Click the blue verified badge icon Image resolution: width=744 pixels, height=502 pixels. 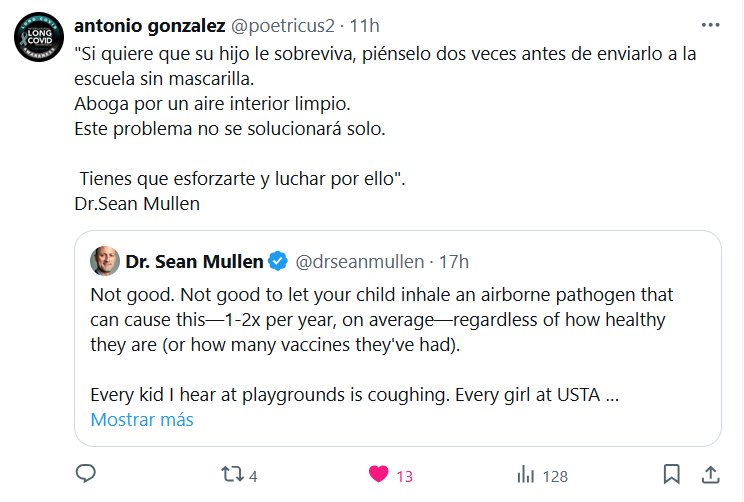coord(279,262)
